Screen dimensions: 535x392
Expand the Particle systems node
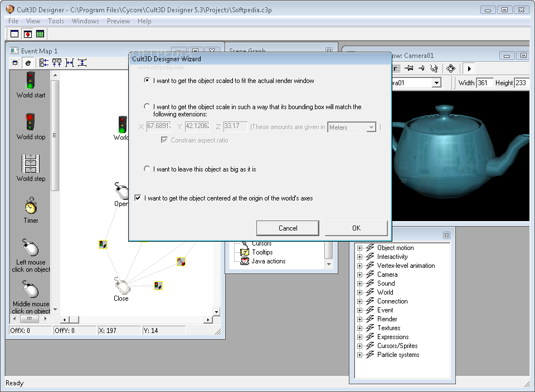tap(359, 355)
